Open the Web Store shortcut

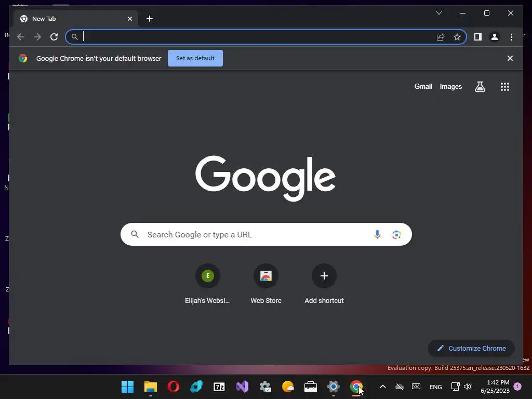[x=266, y=284]
